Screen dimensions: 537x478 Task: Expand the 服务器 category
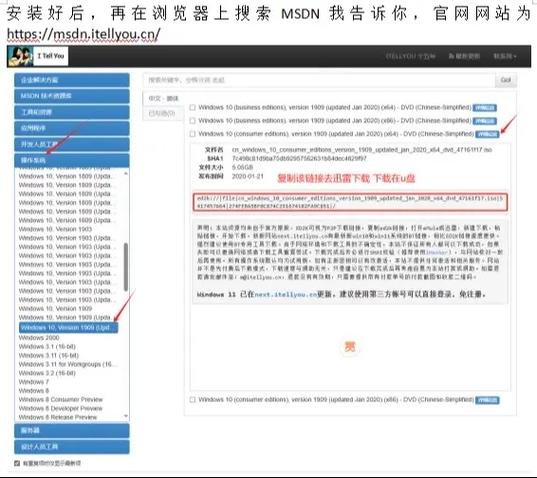pyautogui.click(x=72, y=430)
